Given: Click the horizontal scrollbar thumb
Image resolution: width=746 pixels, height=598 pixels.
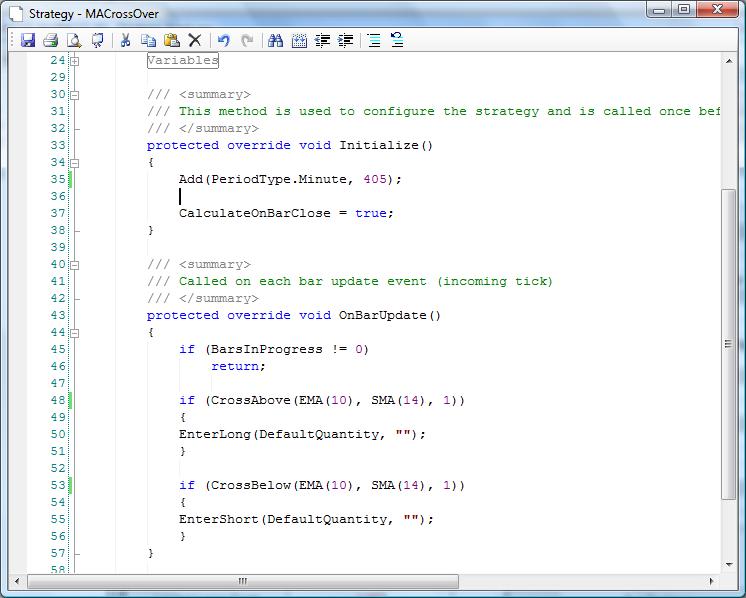Looking at the screenshot, I should pos(243,581).
